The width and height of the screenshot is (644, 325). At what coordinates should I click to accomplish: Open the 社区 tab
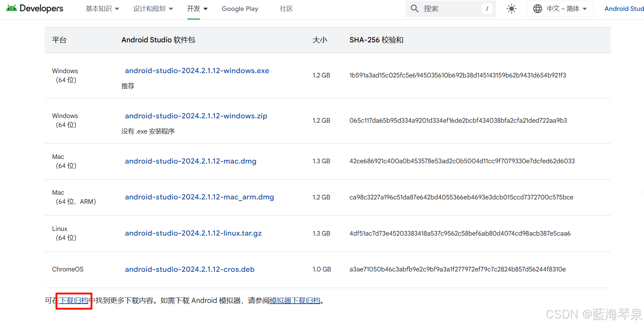(x=286, y=9)
